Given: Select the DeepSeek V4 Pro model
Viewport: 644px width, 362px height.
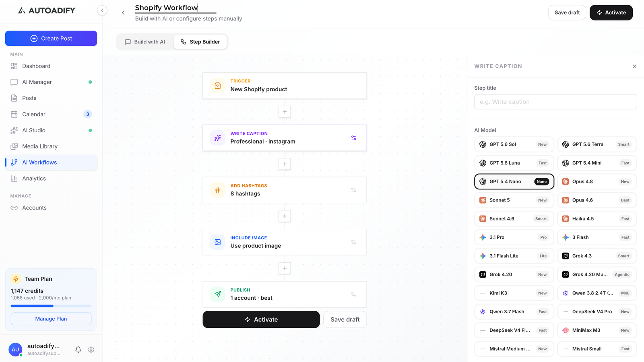Looking at the screenshot, I should (x=597, y=312).
